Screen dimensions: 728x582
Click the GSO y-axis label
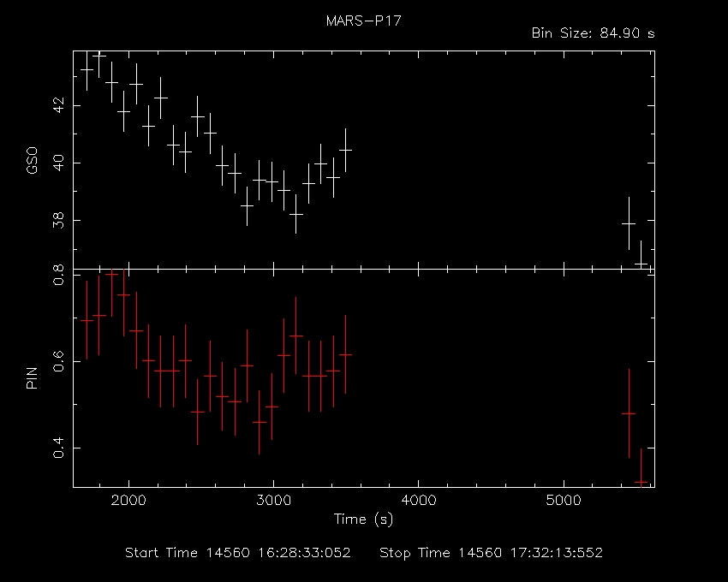point(32,161)
